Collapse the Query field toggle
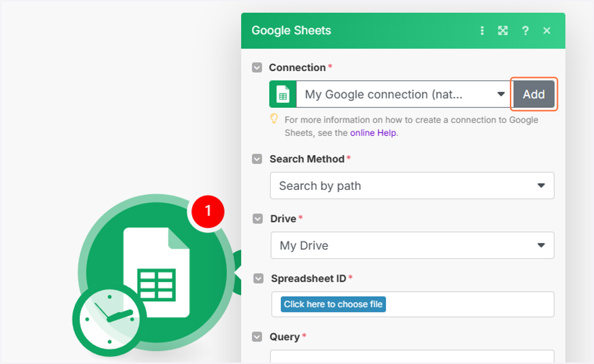The height and width of the screenshot is (364, 594). [x=257, y=337]
